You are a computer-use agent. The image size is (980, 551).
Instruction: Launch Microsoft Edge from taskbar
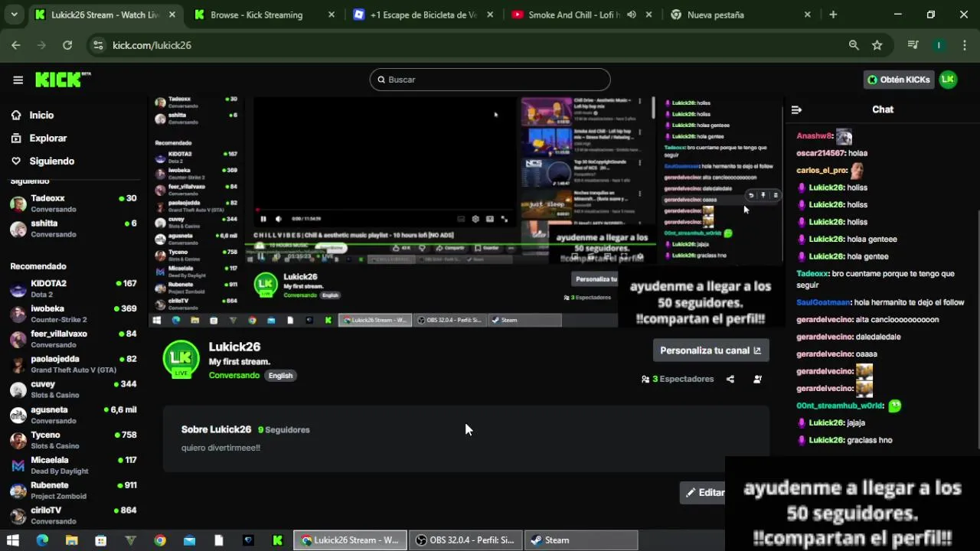(42, 540)
